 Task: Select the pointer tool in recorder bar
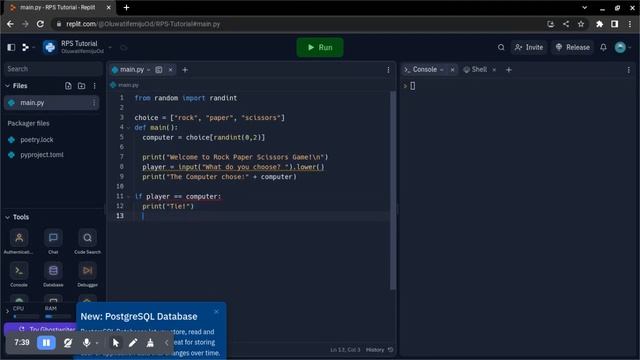[x=116, y=343]
